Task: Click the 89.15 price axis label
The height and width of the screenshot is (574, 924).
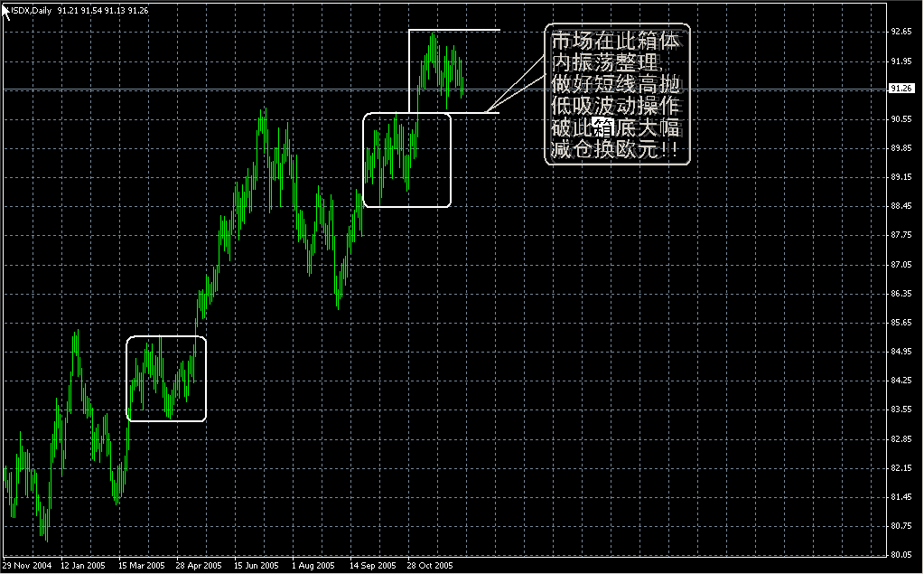Action: tap(901, 176)
